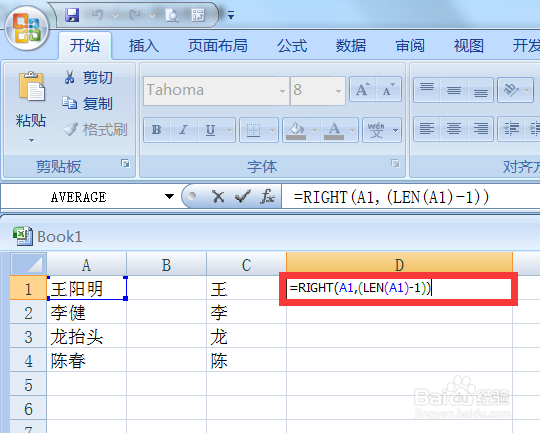Click fill color paint bucket
Viewport: 540px width, 433px height.
(x=296, y=130)
